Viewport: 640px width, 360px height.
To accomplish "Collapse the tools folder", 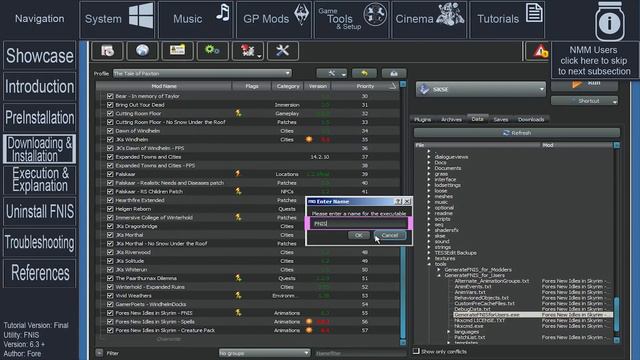I will [429, 264].
